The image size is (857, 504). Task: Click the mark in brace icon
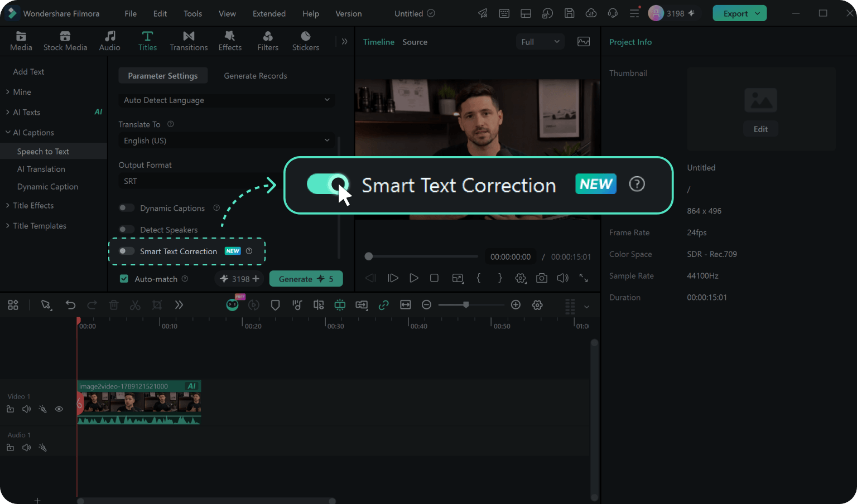click(478, 278)
